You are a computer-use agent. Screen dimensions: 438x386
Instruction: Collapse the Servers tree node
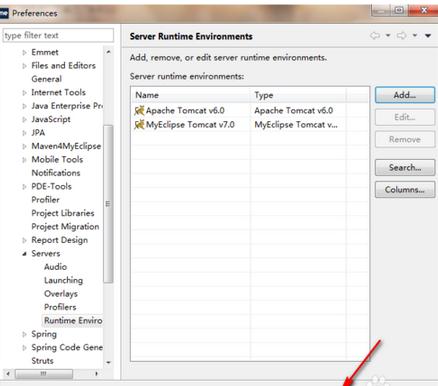coord(24,254)
